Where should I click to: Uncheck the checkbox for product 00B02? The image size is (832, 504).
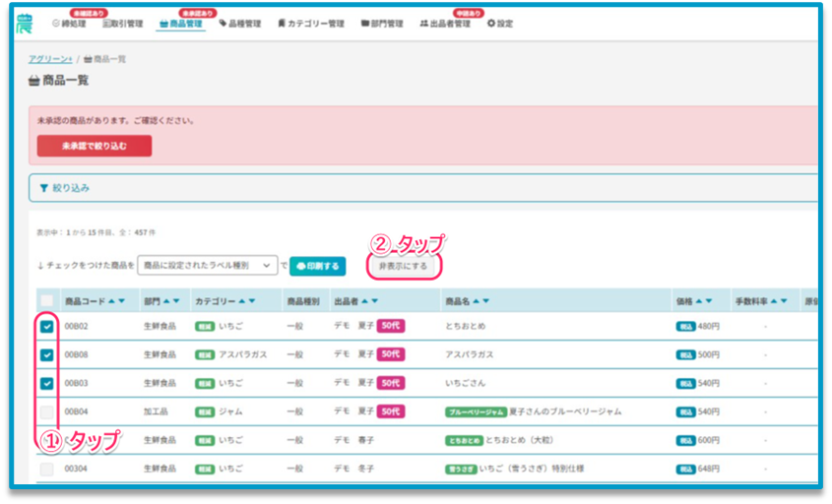[47, 327]
